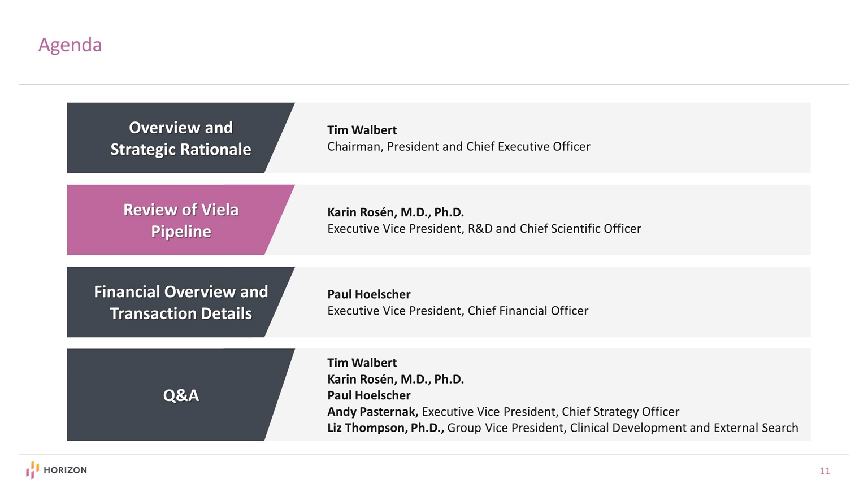Click Liz Thompson's name in the Q&A list
Image resolution: width=868 pixels, height=488 pixels.
(385, 428)
